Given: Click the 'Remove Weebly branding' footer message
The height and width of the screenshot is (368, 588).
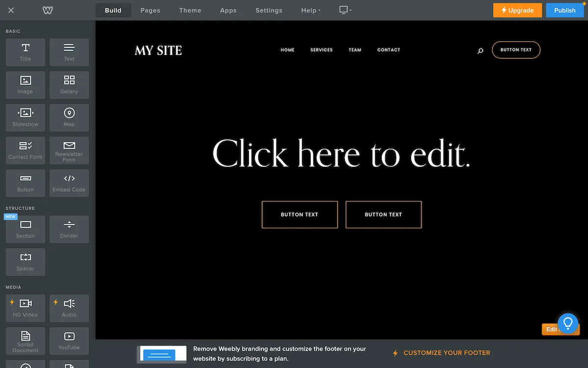Looking at the screenshot, I should [x=280, y=354].
